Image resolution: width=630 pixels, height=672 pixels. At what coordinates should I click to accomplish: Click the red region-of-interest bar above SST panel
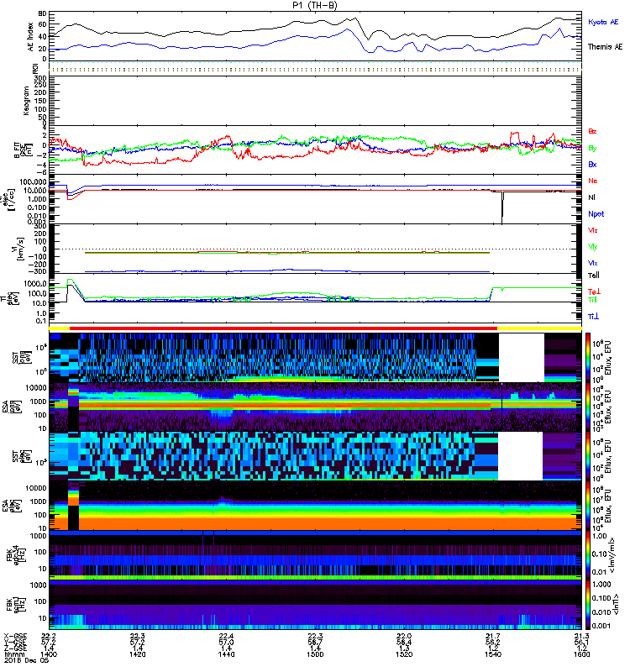pyautogui.click(x=283, y=328)
